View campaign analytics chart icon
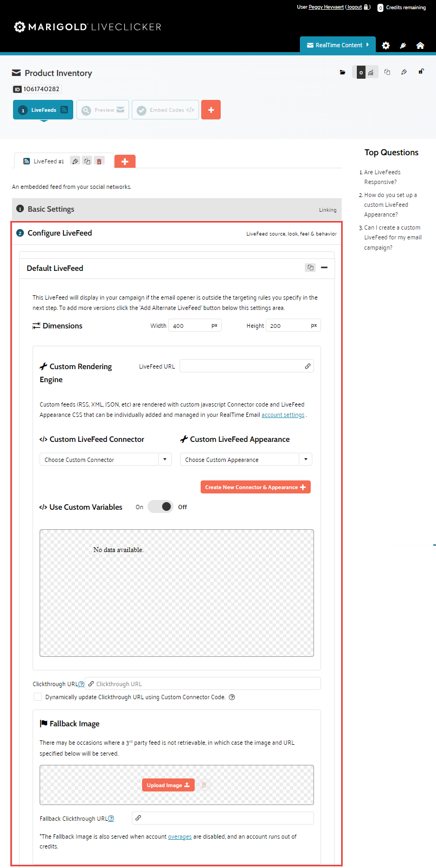436x868 pixels. [x=371, y=72]
